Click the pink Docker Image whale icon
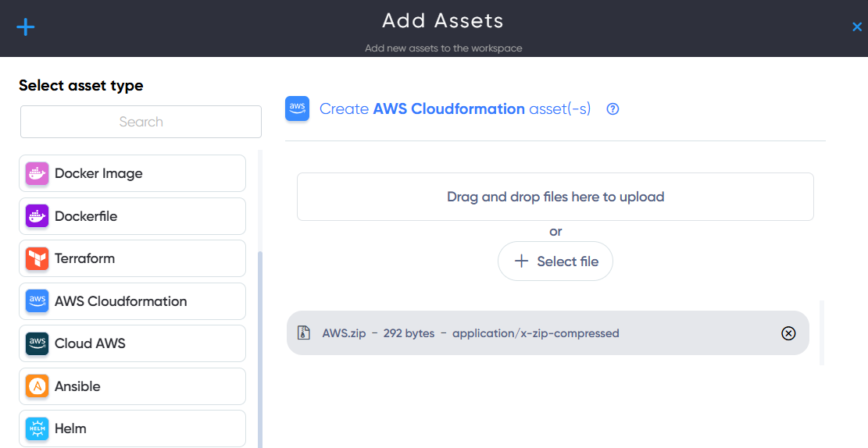Image resolution: width=868 pixels, height=448 pixels. (x=37, y=174)
